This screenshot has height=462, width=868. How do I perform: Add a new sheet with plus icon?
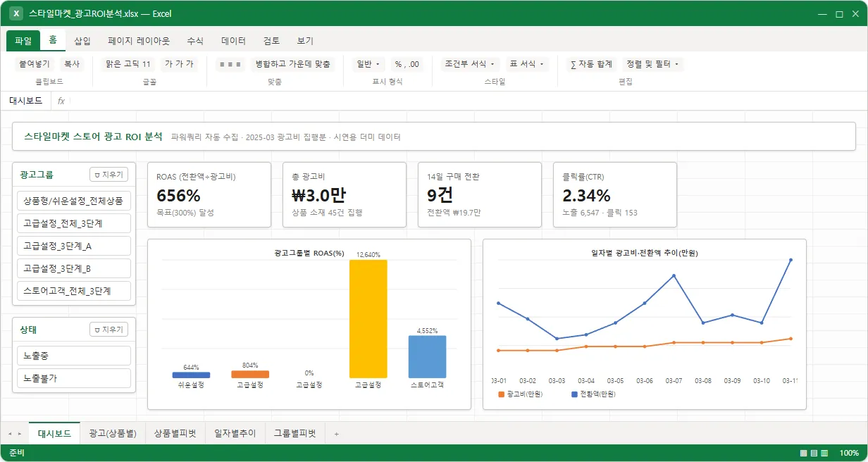click(x=336, y=434)
